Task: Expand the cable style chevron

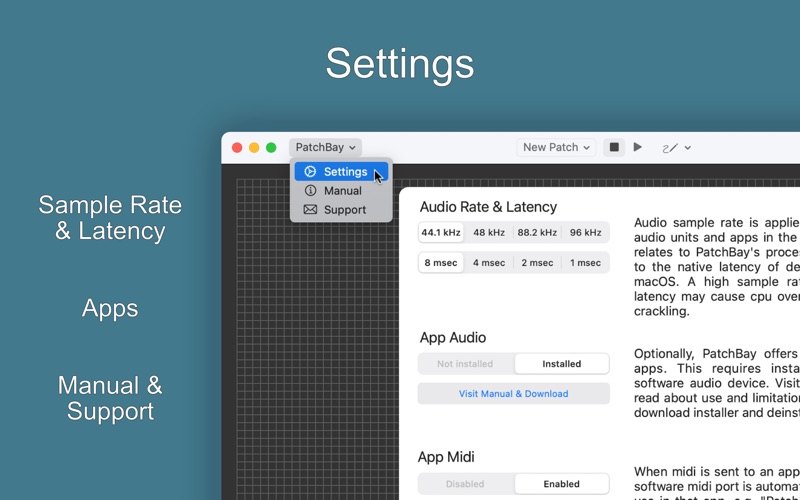Action: coord(688,148)
